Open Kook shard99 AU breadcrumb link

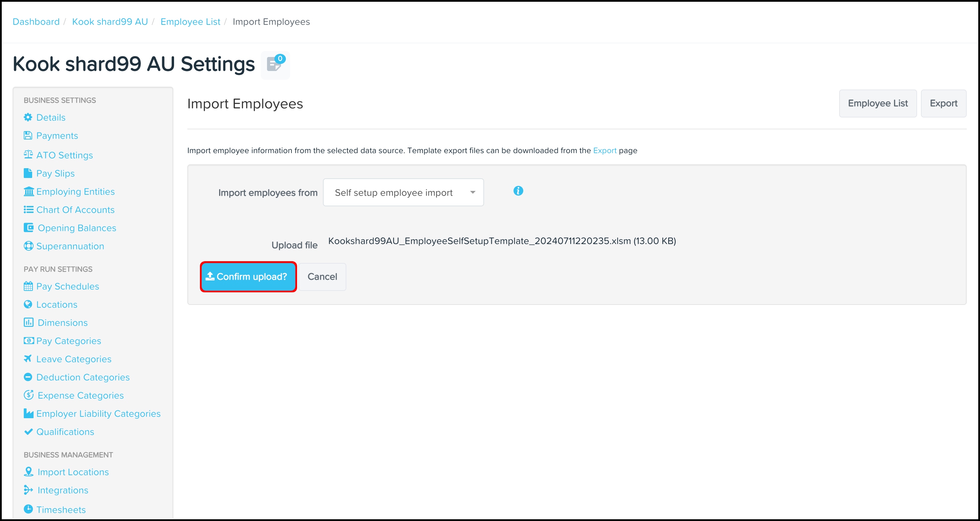click(110, 22)
